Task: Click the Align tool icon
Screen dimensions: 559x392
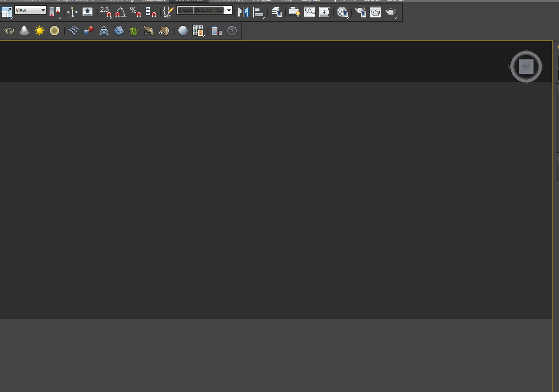Action: (x=259, y=12)
